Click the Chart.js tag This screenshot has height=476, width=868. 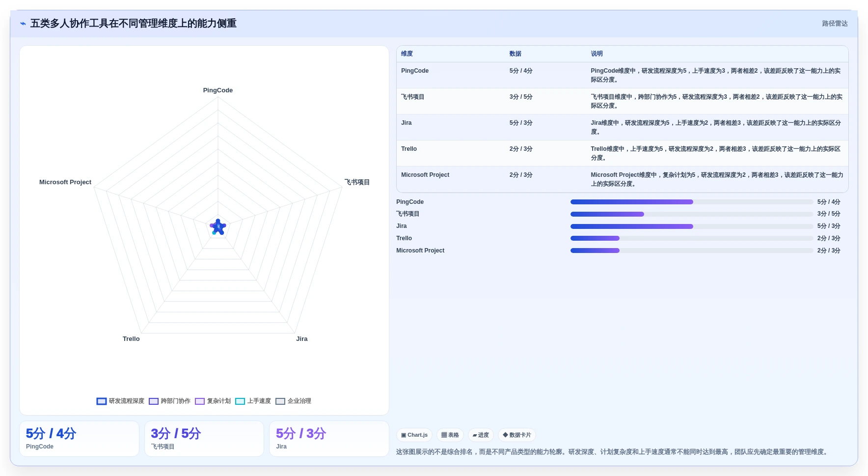(414, 435)
